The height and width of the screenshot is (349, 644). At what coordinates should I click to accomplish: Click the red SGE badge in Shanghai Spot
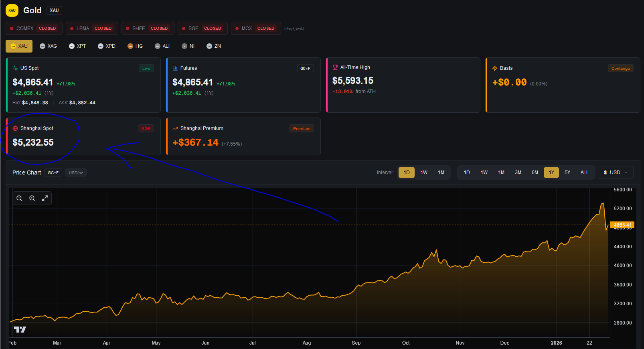click(x=146, y=129)
